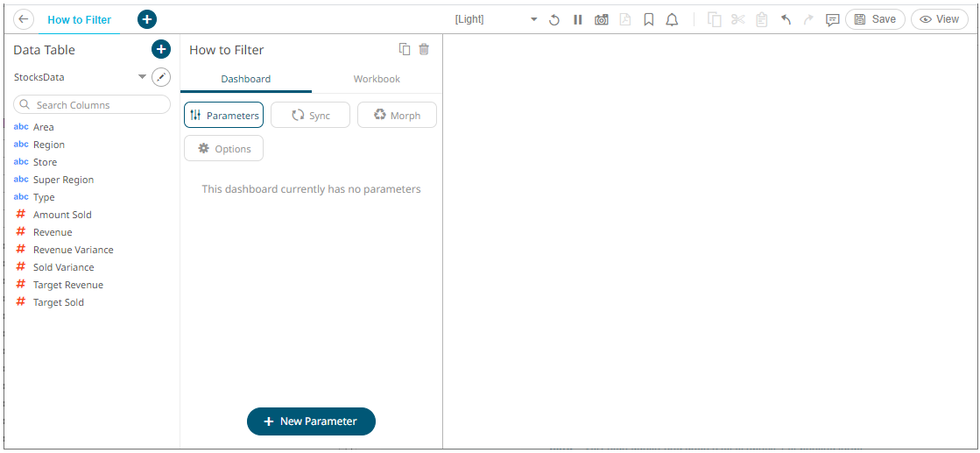Select the Revenue Variance column
The height and width of the screenshot is (453, 980).
[x=73, y=250]
